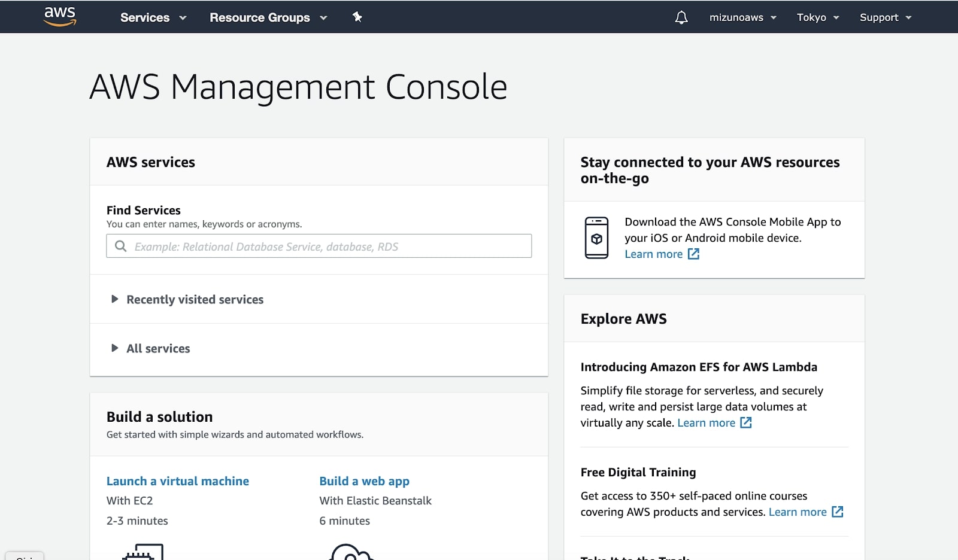
Task: Click the 'With EC2' text
Action: [x=129, y=501]
